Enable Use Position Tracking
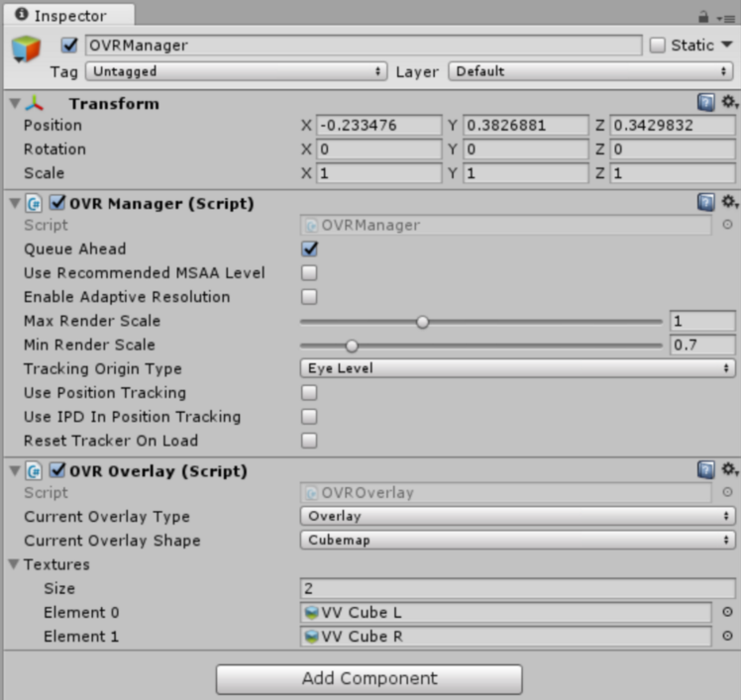 point(309,392)
